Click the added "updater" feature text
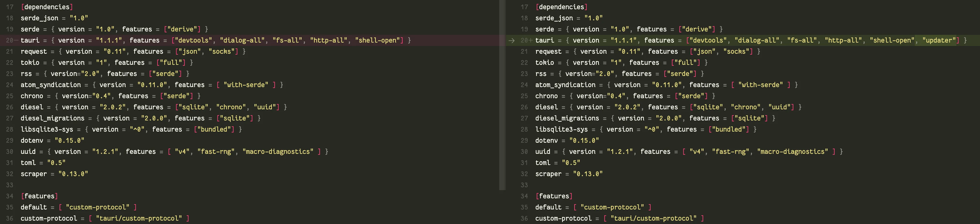 [x=939, y=40]
